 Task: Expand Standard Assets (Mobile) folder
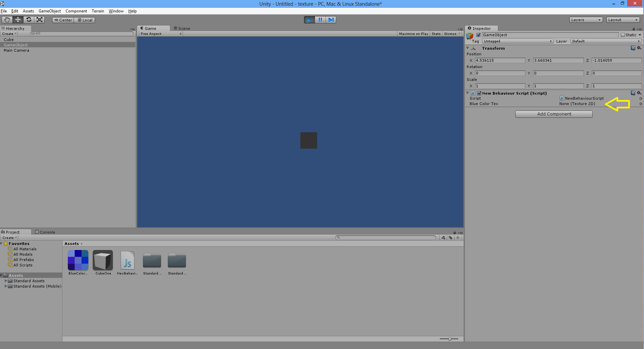(6, 286)
